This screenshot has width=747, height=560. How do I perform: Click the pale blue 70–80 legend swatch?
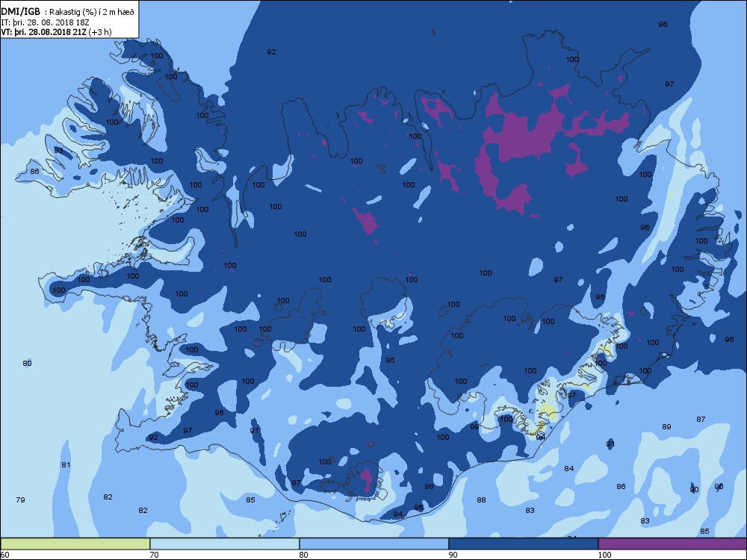224,544
